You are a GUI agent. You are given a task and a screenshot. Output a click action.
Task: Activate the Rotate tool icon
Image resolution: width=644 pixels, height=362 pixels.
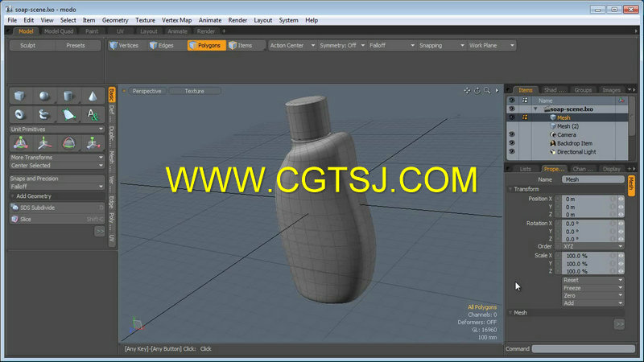(69, 143)
